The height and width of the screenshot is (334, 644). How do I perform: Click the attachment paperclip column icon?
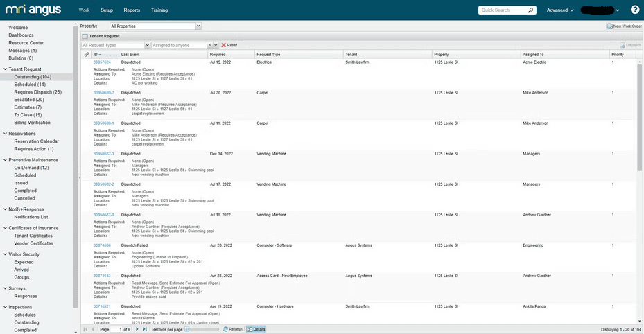pos(87,54)
